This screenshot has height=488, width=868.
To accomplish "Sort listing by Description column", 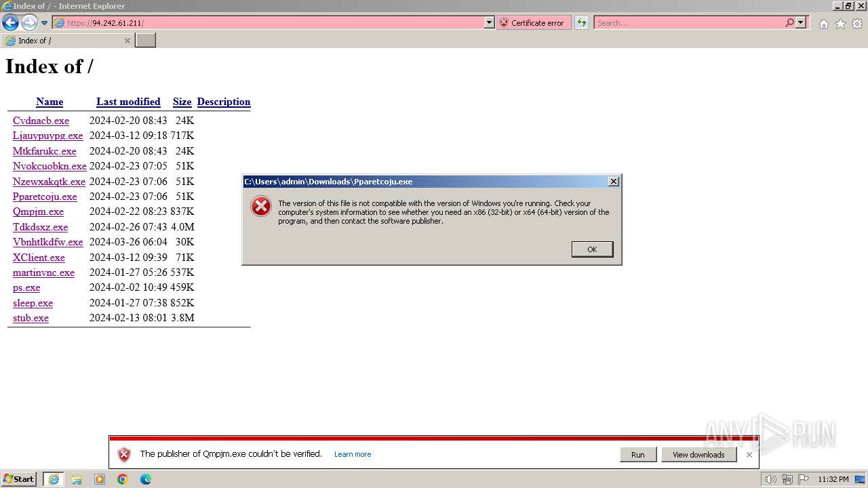I will [224, 102].
